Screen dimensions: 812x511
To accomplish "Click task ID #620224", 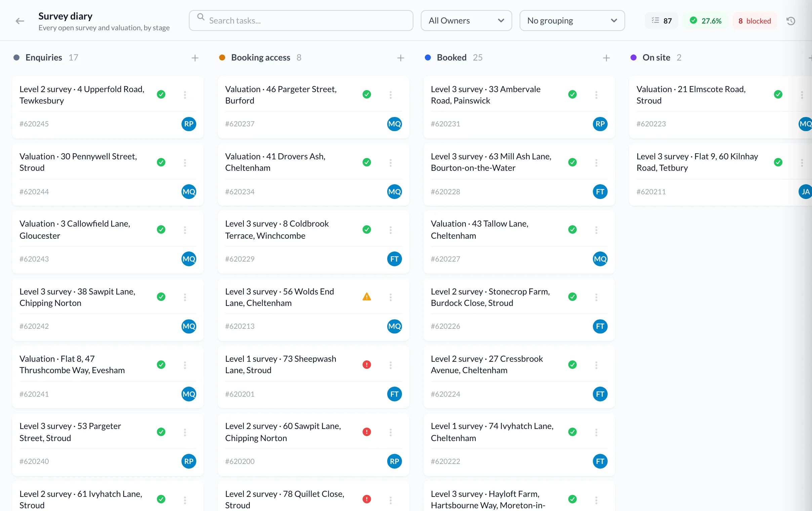I will coord(445,394).
